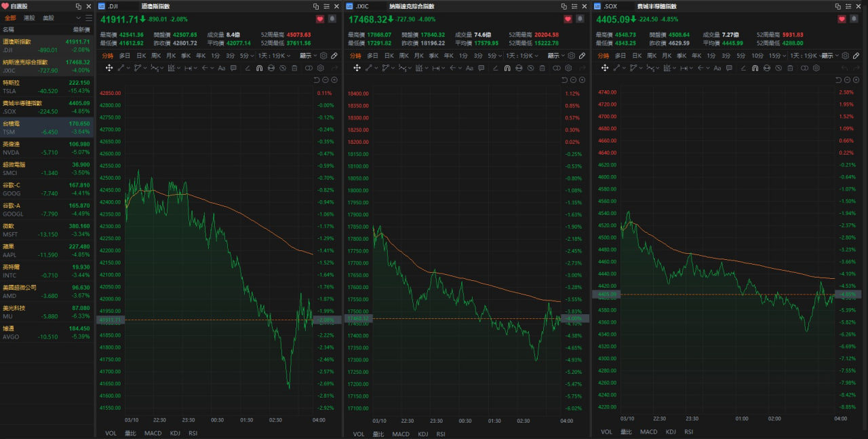
Task: Click the crosshair move tool in .DJI chart
Action: [x=108, y=68]
